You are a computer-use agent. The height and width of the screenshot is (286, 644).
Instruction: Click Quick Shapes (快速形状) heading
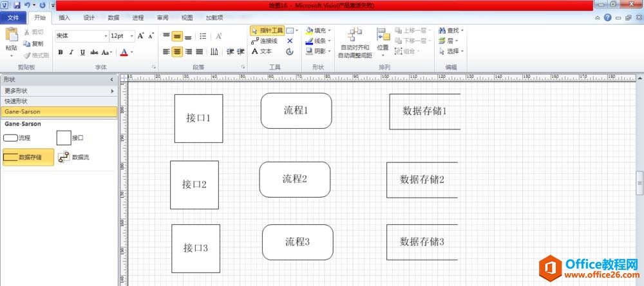coord(59,101)
